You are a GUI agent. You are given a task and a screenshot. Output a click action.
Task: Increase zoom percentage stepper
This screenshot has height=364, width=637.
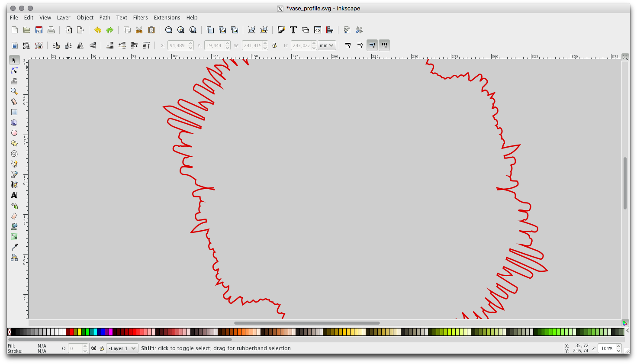point(619,346)
